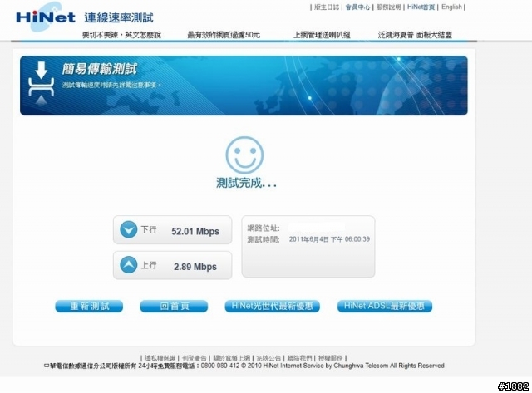The image size is (532, 393).
Task: Switch to English version
Action: pos(451,7)
